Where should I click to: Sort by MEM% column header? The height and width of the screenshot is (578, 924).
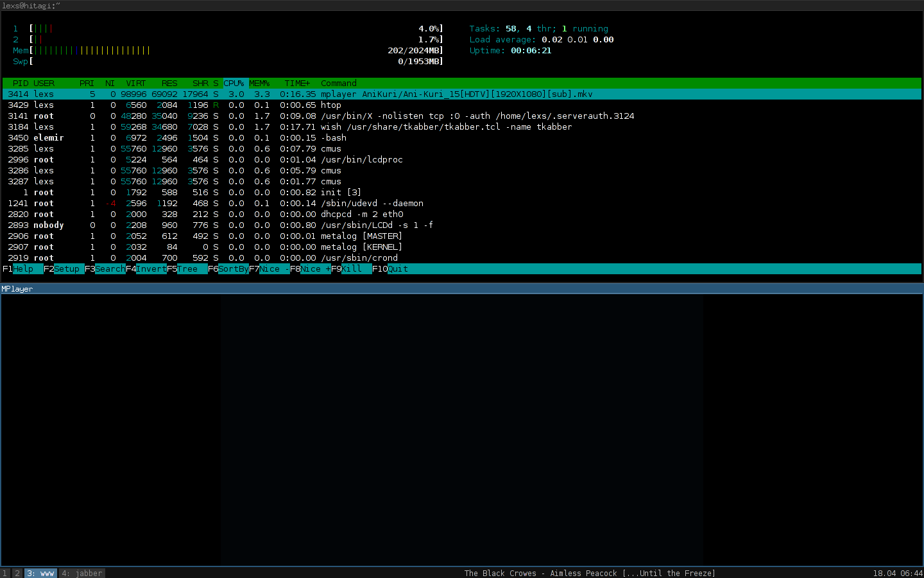[x=259, y=83]
